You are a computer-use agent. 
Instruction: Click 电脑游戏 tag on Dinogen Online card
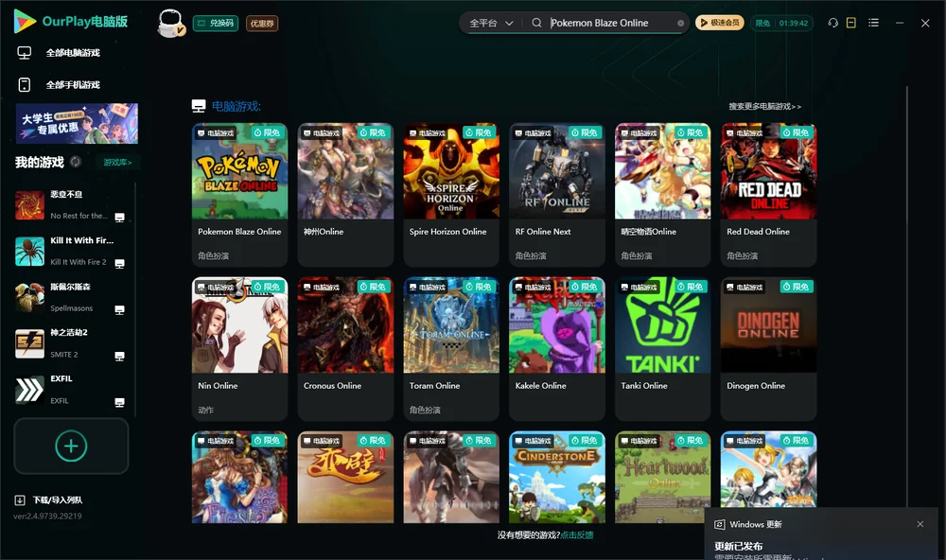(745, 288)
